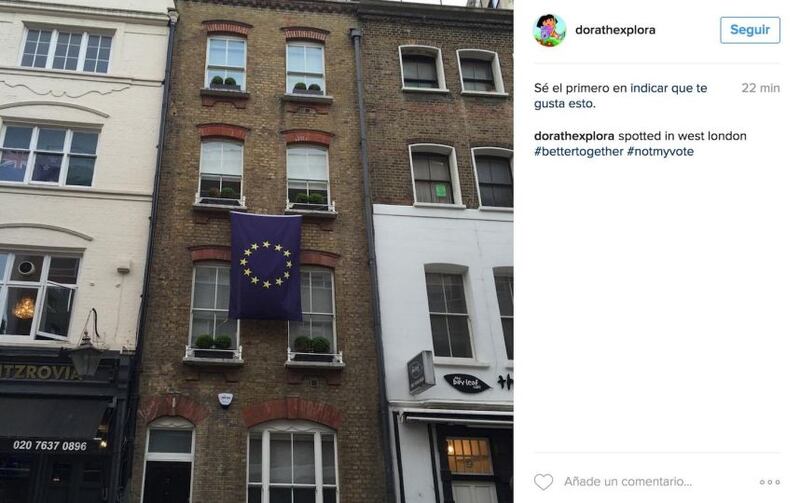
Task: Open the dorathexplora profile avatar
Action: coord(550,31)
